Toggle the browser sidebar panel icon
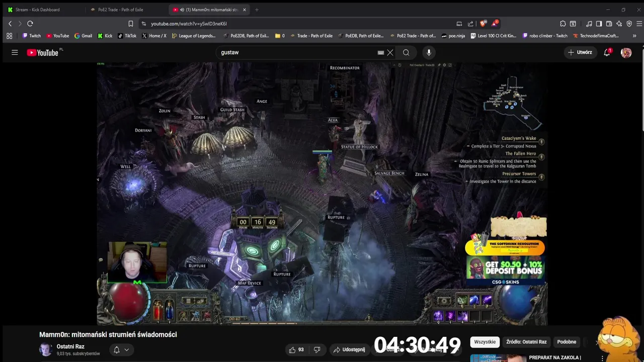644x362 pixels. [599, 24]
